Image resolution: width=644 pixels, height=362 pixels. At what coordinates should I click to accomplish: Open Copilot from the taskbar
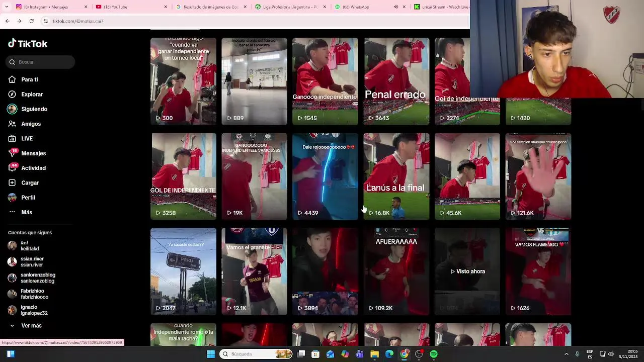345,354
